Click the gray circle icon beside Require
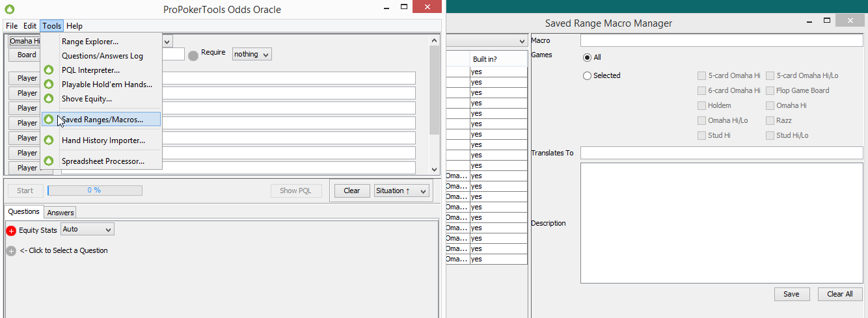 [x=193, y=56]
